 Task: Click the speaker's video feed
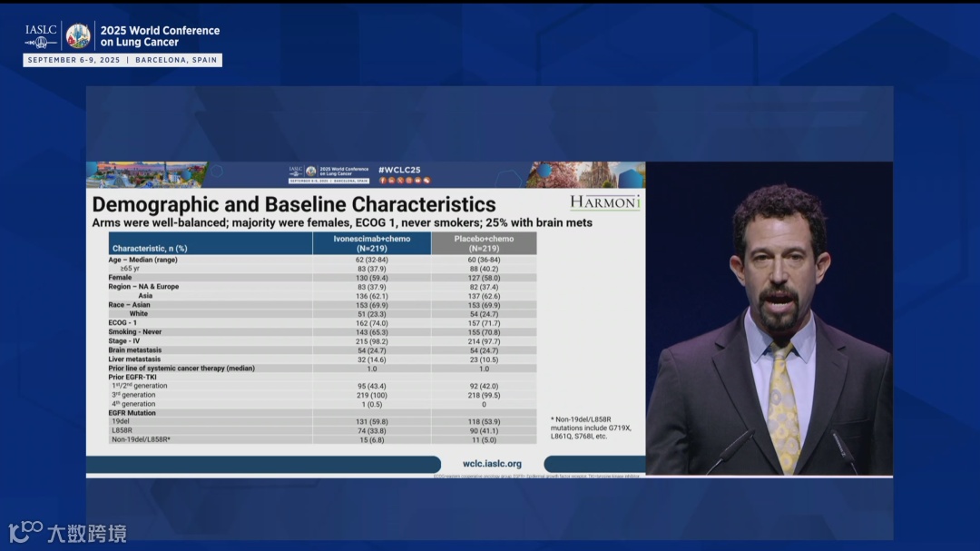[769, 319]
